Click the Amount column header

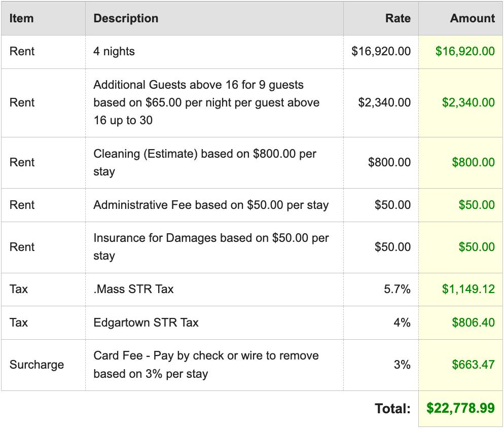coord(472,18)
